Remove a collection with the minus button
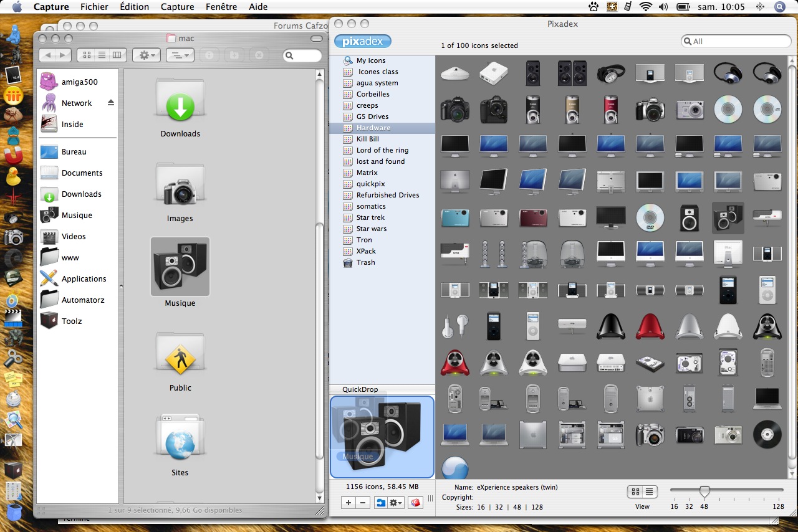 363,503
